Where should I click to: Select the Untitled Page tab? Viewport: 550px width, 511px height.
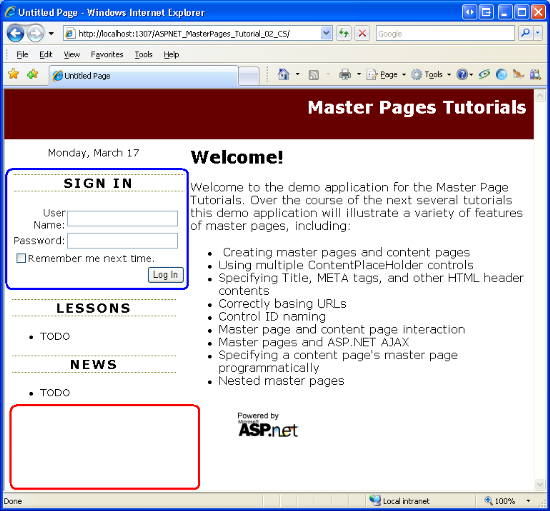[x=143, y=75]
